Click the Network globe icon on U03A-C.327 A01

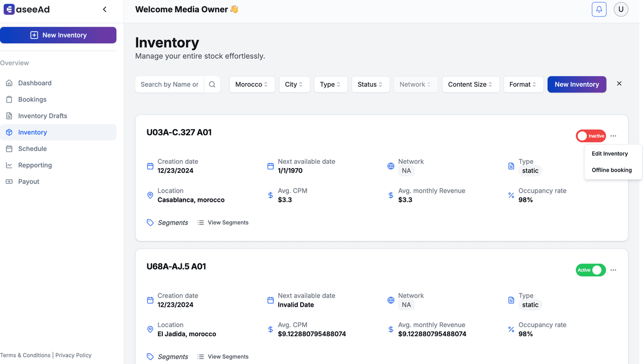pos(391,166)
